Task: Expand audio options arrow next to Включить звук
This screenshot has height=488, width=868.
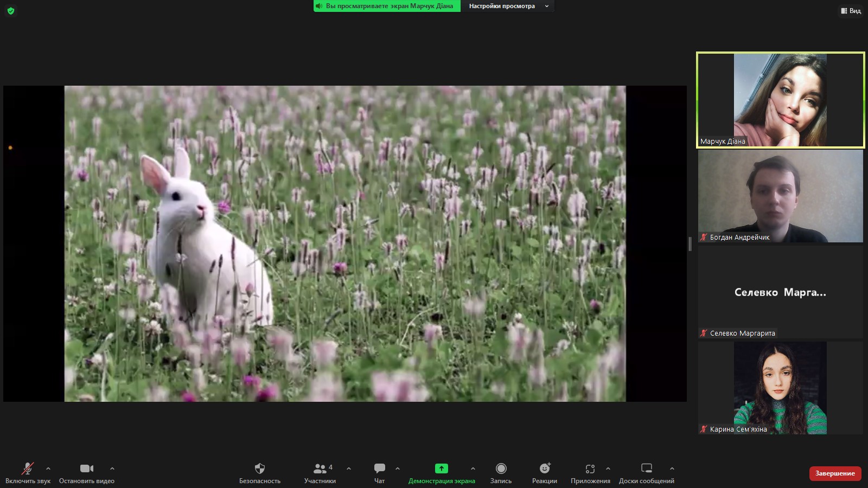Action: [x=48, y=468]
